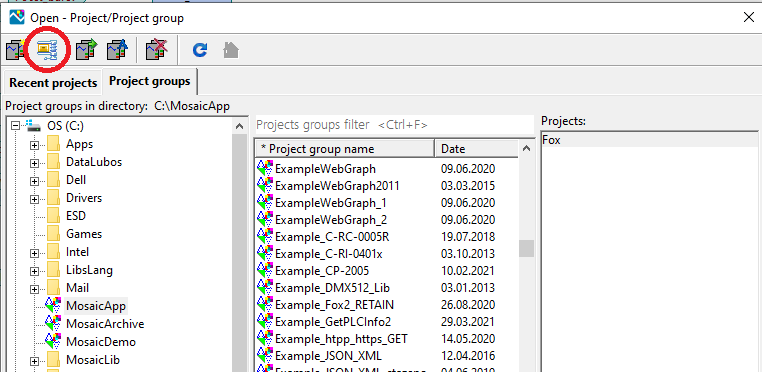Expand the Mail folder node
The width and height of the screenshot is (762, 372).
pos(34,289)
